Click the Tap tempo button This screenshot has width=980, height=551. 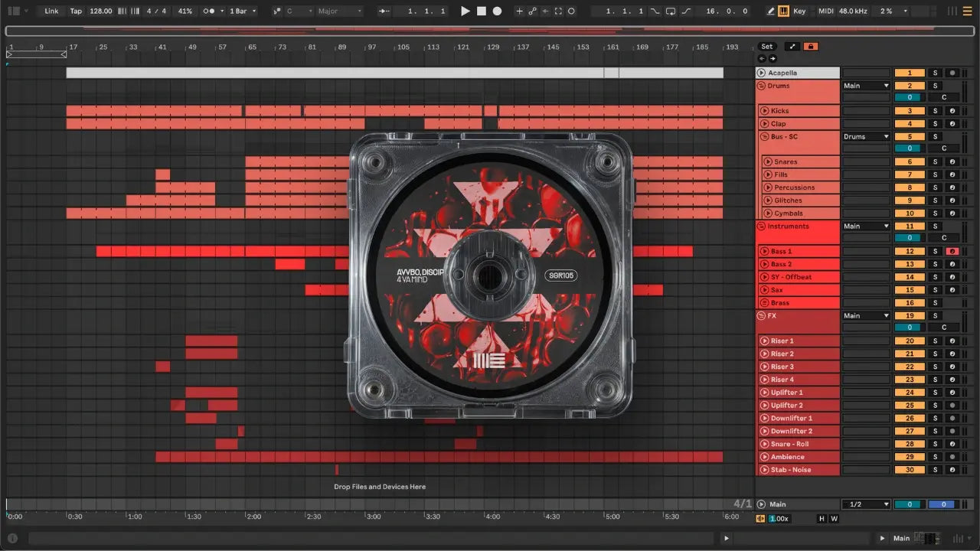(x=76, y=11)
